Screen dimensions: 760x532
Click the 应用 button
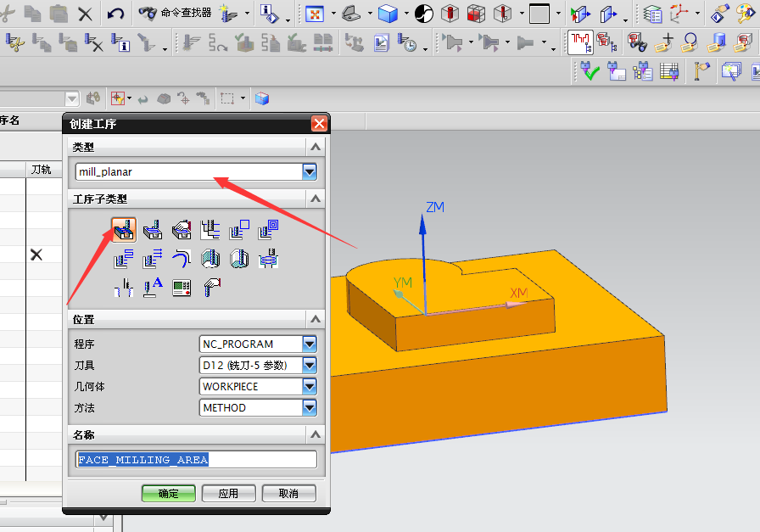point(228,494)
